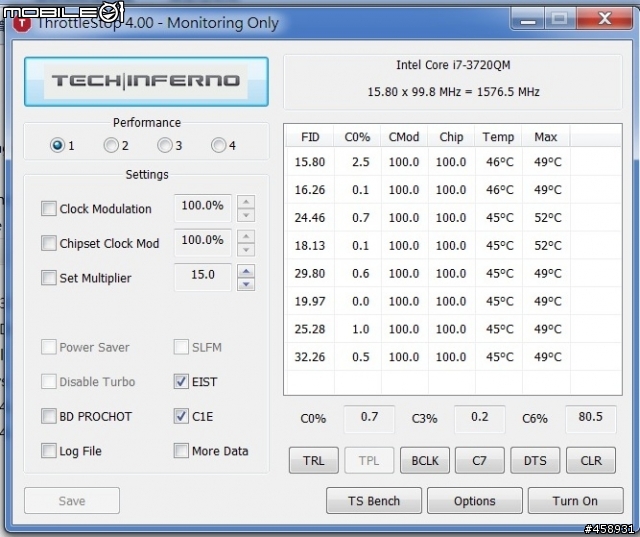Uncheck the C1E checkbox
This screenshot has height=537, width=640.
point(181,416)
